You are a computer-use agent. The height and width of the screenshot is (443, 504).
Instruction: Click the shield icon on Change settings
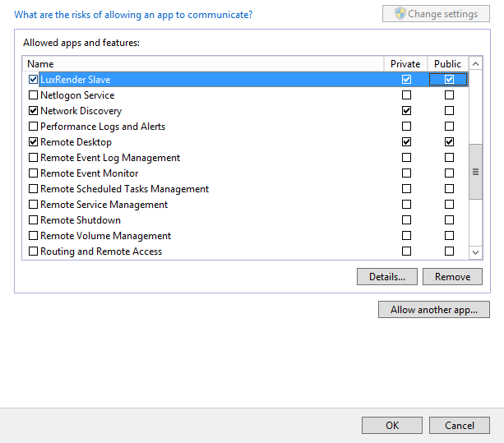click(x=400, y=13)
